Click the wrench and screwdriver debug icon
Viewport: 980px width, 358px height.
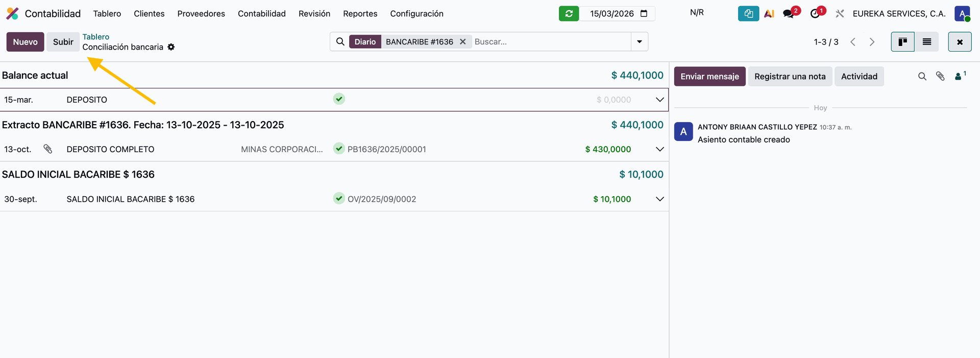[x=840, y=14]
